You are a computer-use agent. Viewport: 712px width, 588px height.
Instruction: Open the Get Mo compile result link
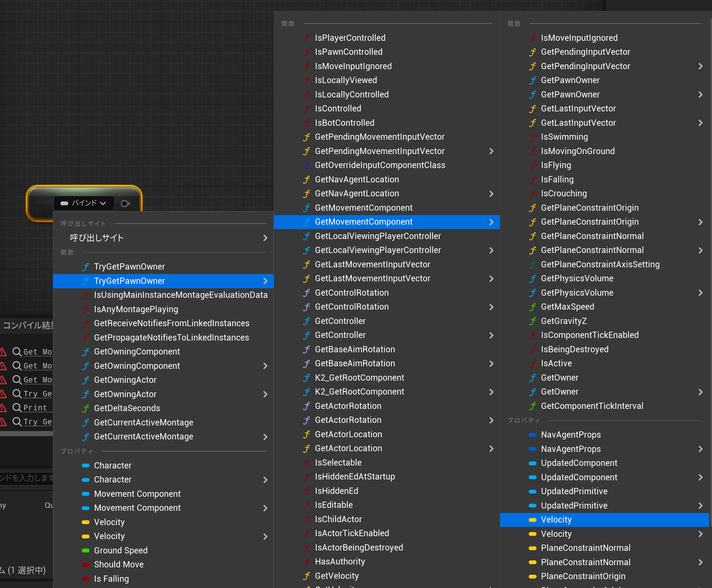pos(37,352)
